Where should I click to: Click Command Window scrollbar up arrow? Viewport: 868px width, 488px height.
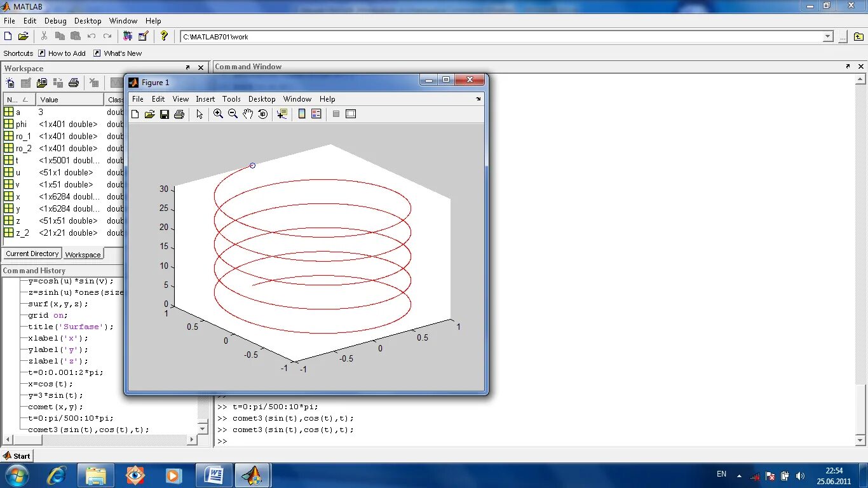(861, 79)
